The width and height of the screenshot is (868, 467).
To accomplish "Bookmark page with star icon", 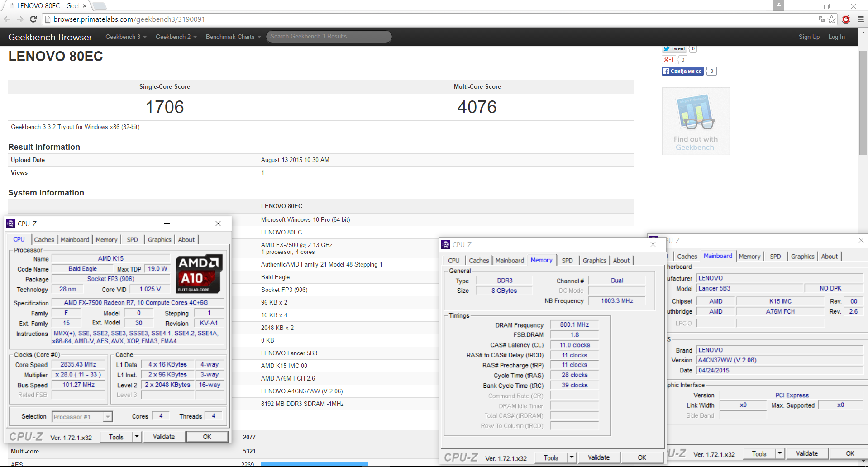I will click(832, 19).
